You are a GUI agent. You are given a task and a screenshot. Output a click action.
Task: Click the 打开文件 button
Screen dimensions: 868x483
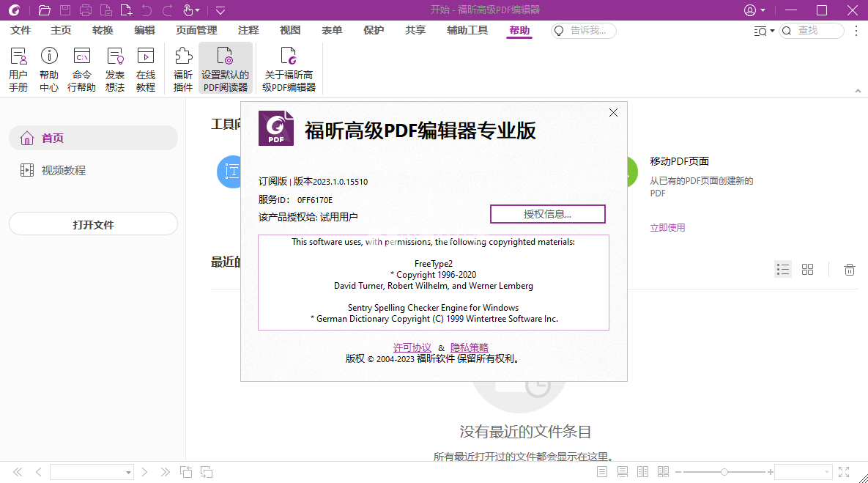(93, 224)
